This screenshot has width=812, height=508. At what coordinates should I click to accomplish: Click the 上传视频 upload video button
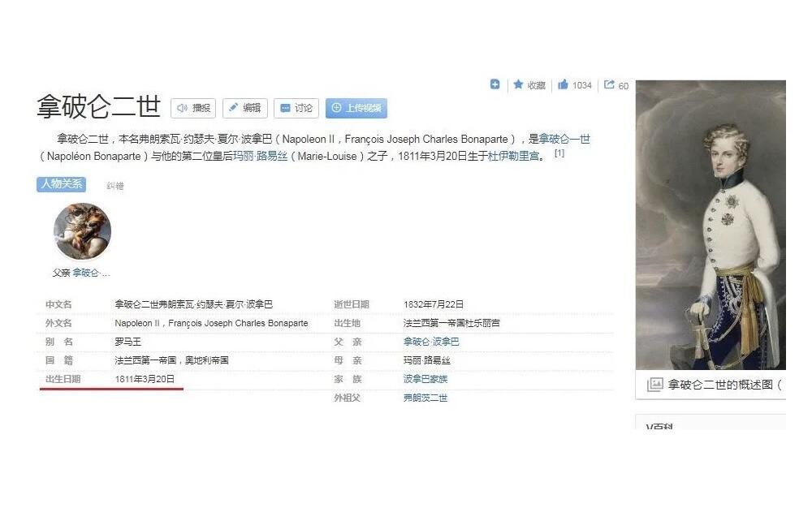356,108
